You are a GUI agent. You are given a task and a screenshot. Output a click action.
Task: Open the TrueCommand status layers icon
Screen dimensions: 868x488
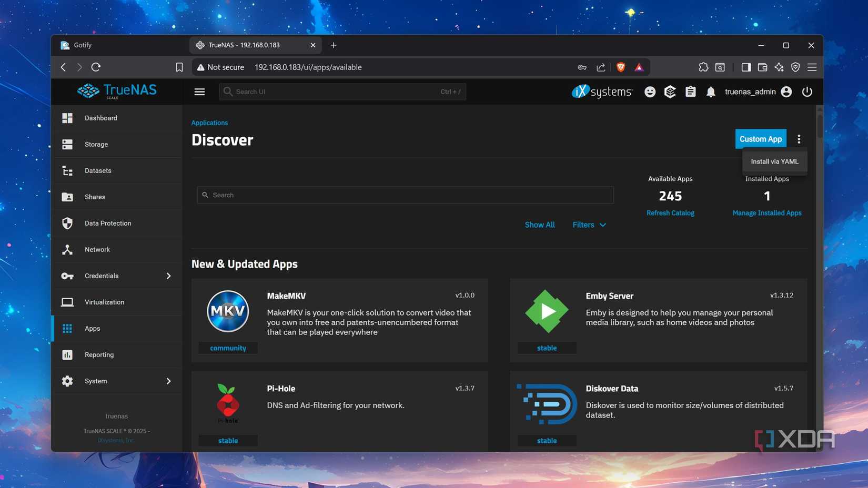pos(670,91)
